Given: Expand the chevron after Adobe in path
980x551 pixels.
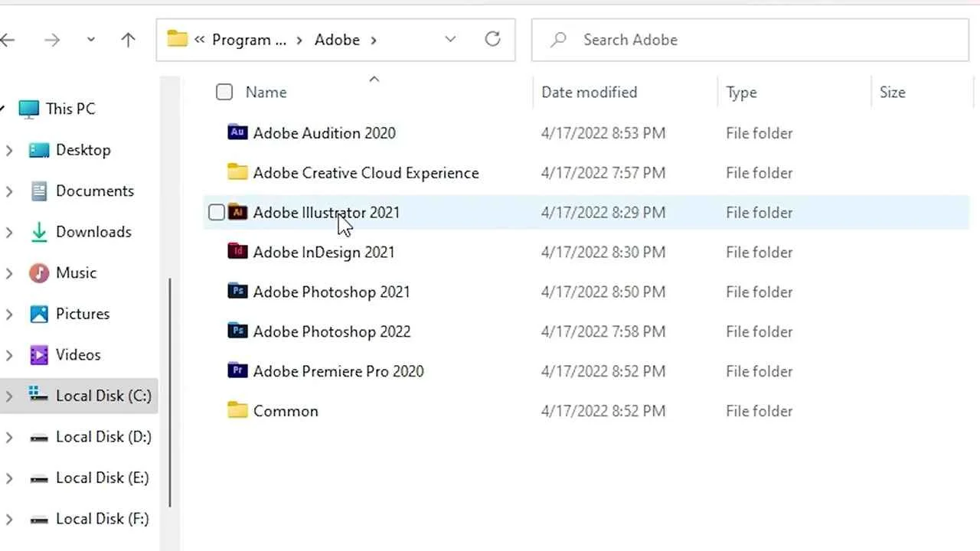Looking at the screenshot, I should 374,40.
